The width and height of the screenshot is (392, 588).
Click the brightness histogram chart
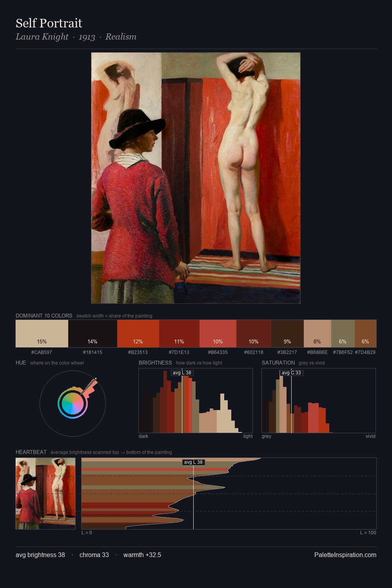[x=196, y=401]
